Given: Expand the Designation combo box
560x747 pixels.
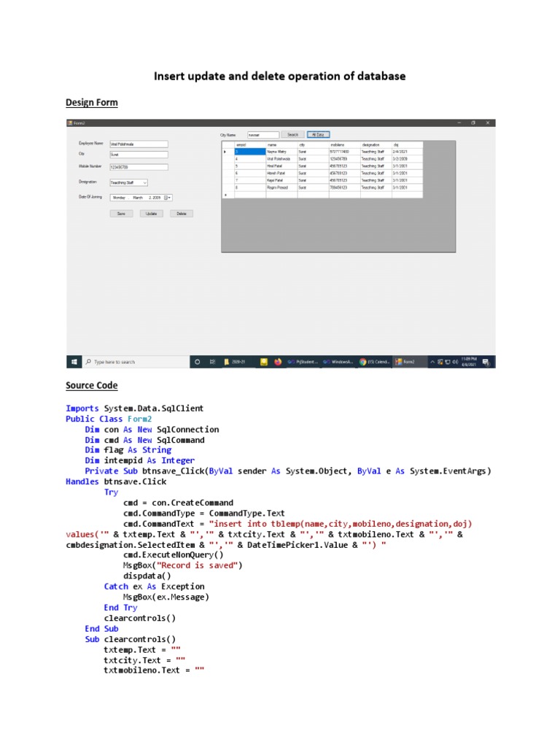Looking at the screenshot, I should [144, 182].
